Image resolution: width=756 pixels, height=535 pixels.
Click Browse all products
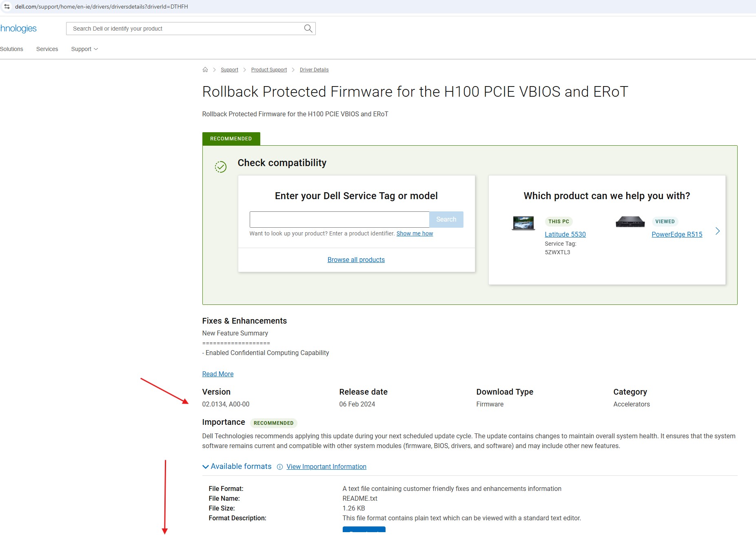356,260
